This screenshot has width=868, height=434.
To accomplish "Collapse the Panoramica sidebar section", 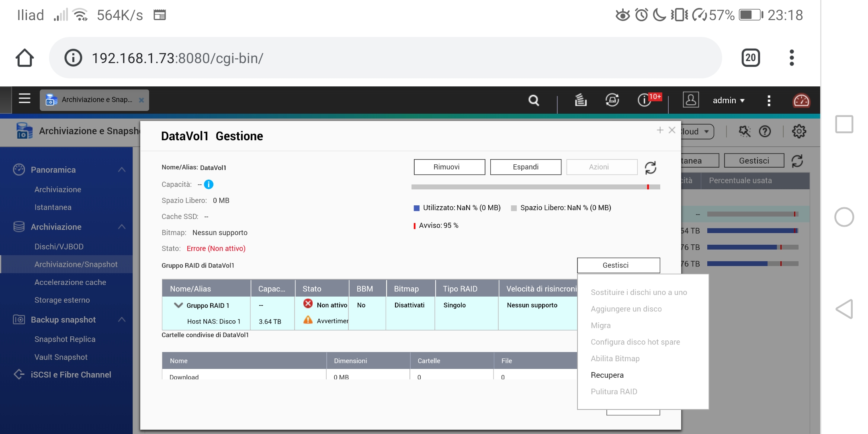I will (x=122, y=170).
